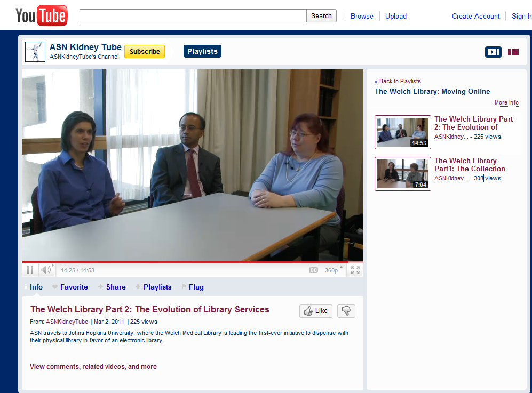
Task: Click the ASN Kidney Tube channel avatar
Action: 35,52
